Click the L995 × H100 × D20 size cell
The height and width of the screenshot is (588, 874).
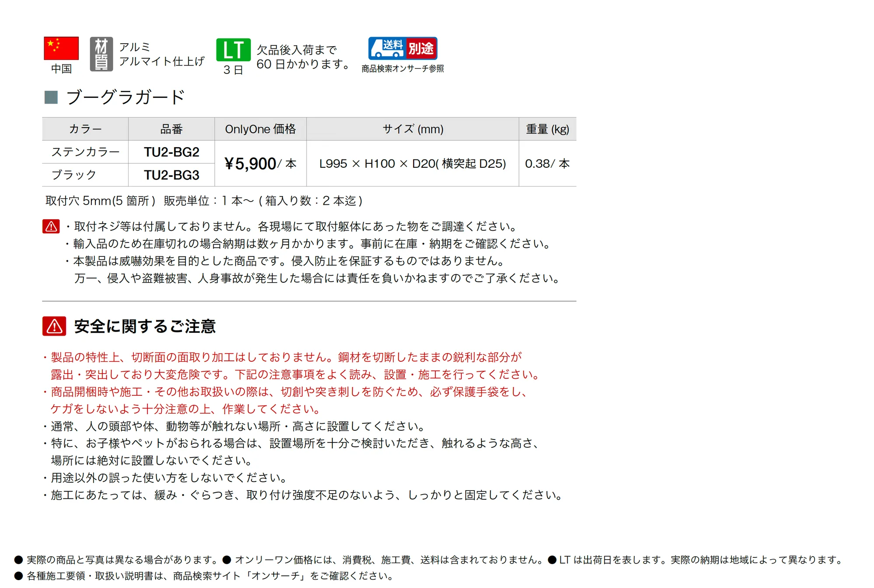pyautogui.click(x=413, y=163)
